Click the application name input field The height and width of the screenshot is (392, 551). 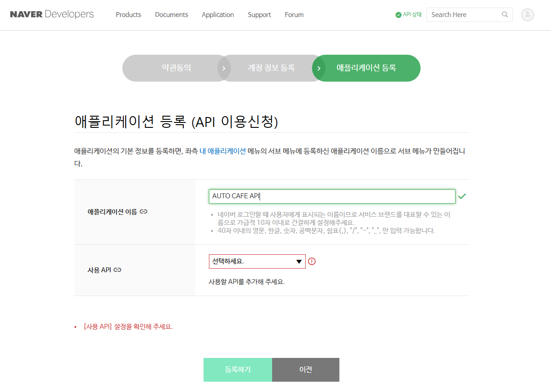(332, 196)
